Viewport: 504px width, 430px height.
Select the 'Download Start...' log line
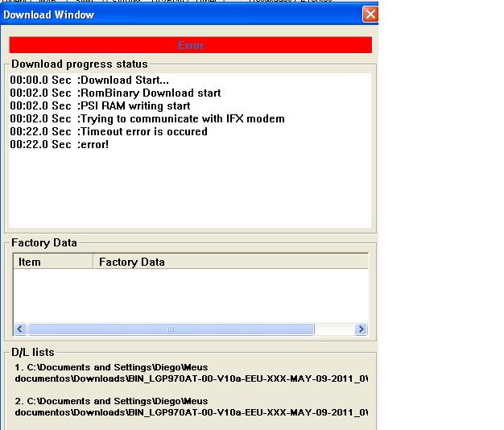[89, 80]
